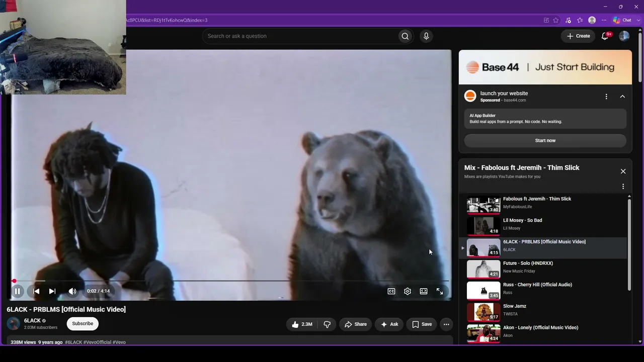Click the 0:02 / 4:14 time display
This screenshot has height=362, width=644.
click(x=98, y=291)
